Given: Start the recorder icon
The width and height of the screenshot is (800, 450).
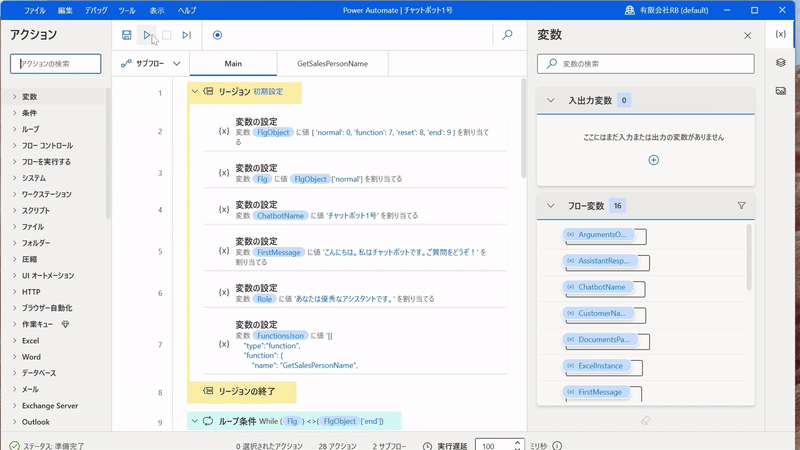Looking at the screenshot, I should (217, 35).
